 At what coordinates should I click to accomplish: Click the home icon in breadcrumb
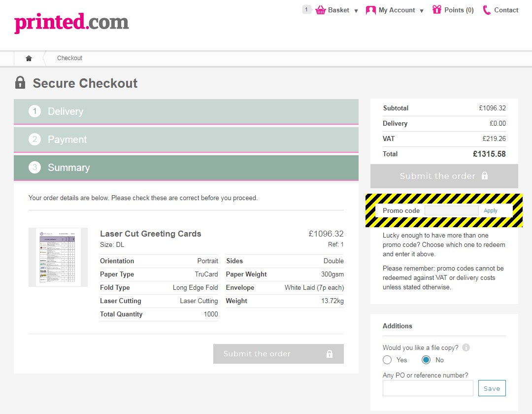(29, 58)
